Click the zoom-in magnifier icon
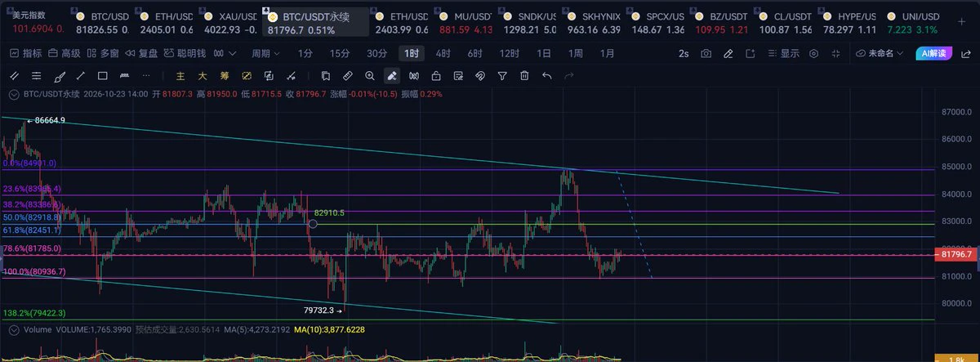 coord(369,76)
